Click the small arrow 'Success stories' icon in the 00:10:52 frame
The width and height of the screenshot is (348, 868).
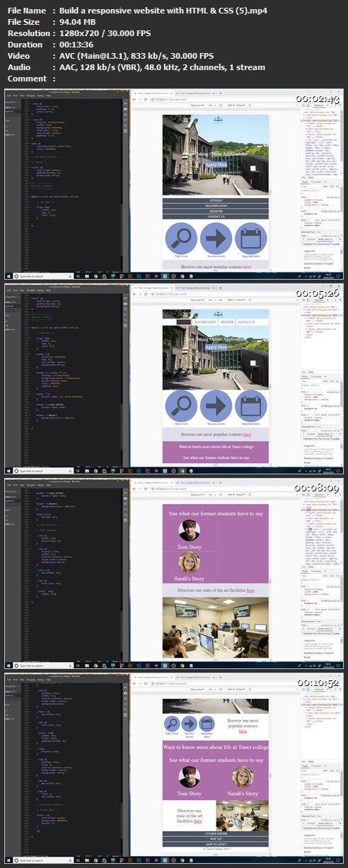coord(189,724)
